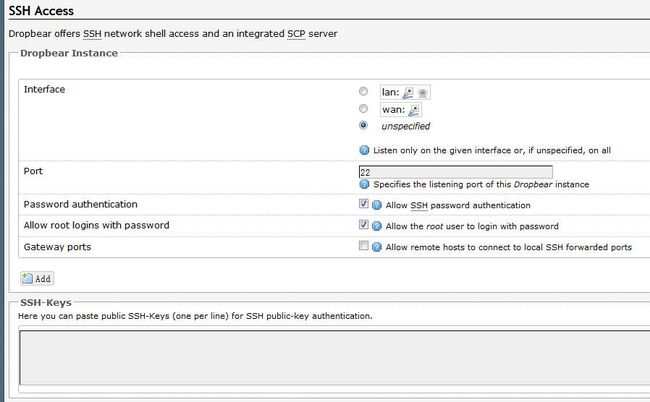650x402 pixels.
Task: Click inside the SSH-Keys text area
Action: [x=335, y=358]
